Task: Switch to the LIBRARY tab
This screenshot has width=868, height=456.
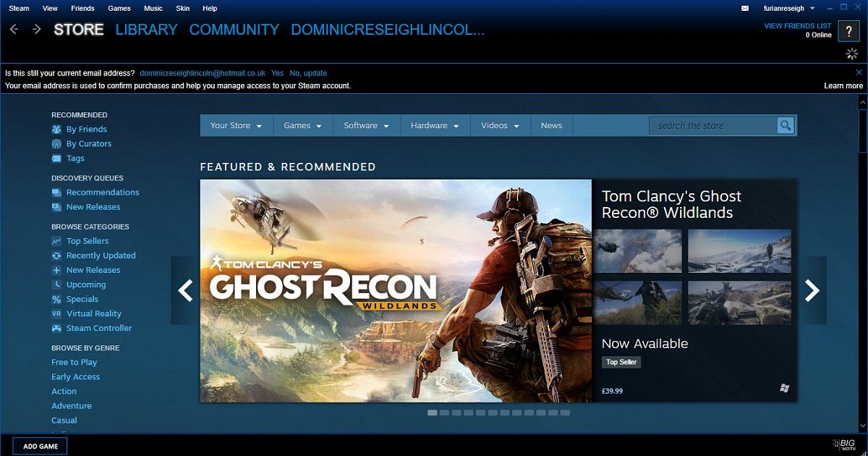Action: tap(146, 30)
